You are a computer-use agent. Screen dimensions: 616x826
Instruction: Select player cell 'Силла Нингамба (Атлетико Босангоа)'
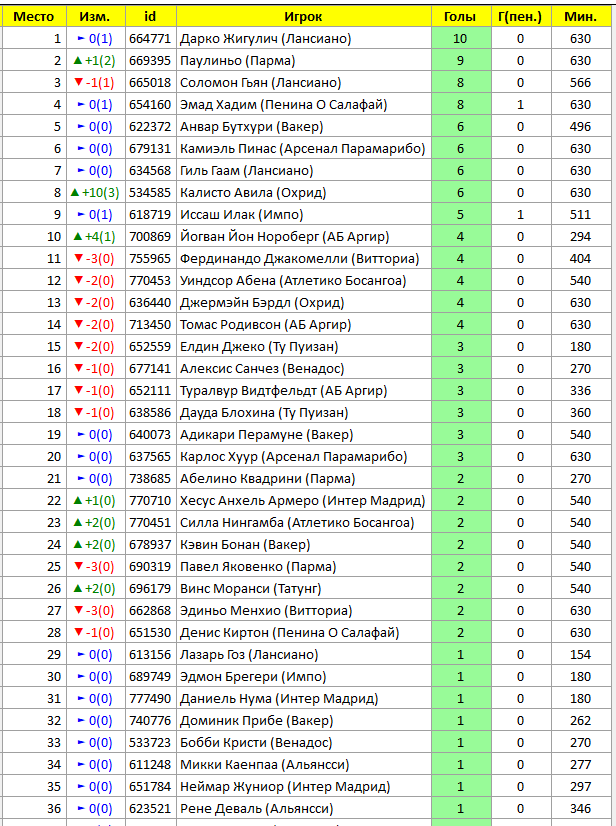pos(304,523)
